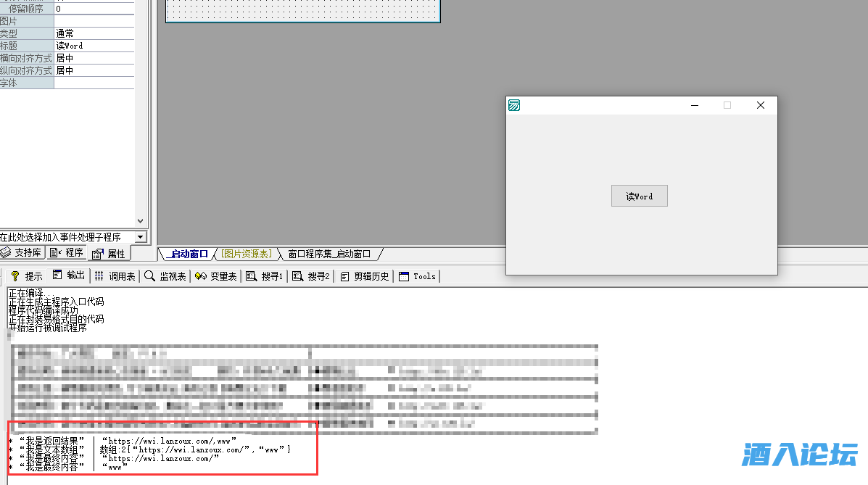Open the 变量表 variable table

point(217,276)
